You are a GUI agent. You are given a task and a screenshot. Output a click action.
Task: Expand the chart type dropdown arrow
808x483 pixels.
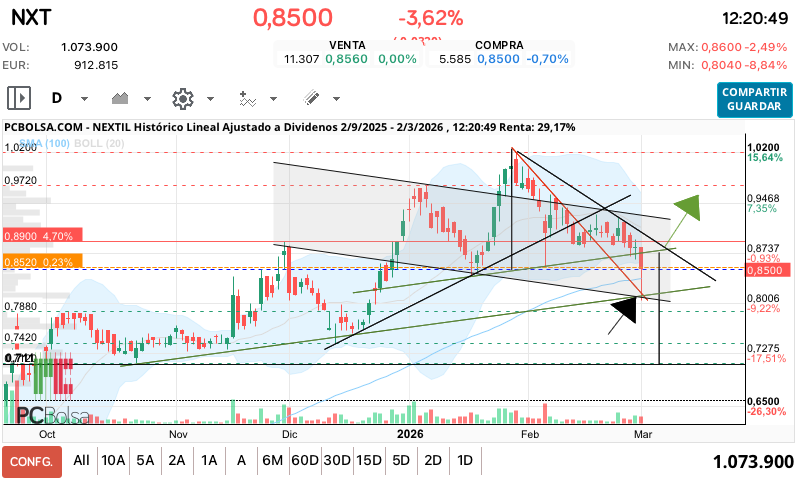(x=147, y=98)
